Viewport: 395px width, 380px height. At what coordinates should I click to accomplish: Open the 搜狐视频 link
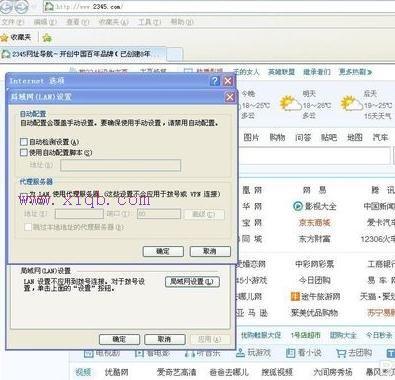277,372
